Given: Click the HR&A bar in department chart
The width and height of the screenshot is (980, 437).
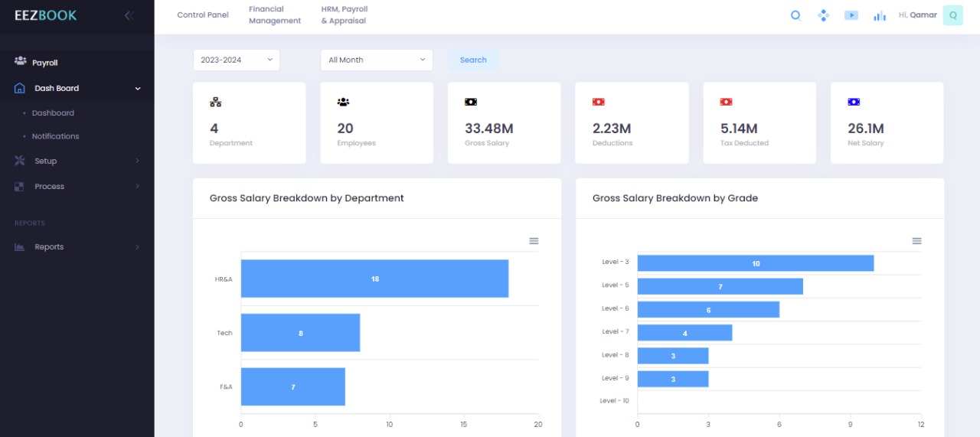Looking at the screenshot, I should point(374,279).
